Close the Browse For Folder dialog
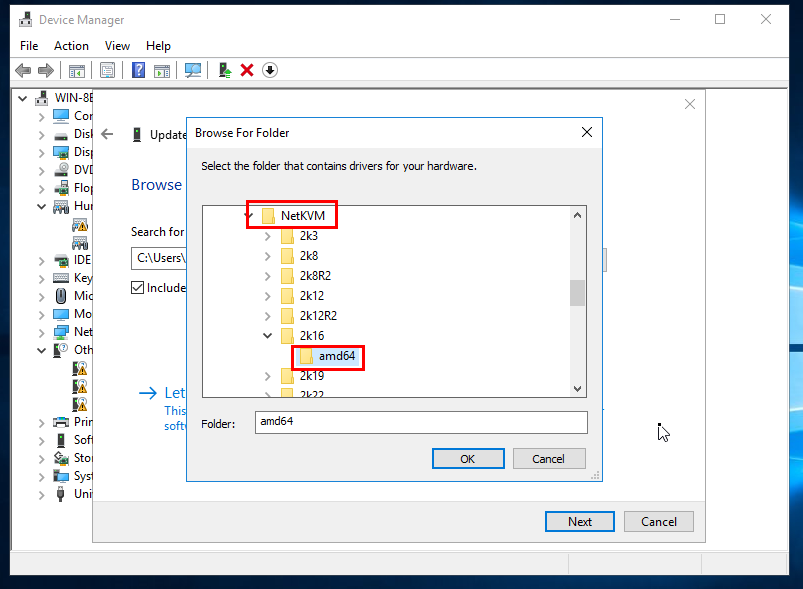Screen dimensions: 803x589 pyautogui.click(x=587, y=132)
